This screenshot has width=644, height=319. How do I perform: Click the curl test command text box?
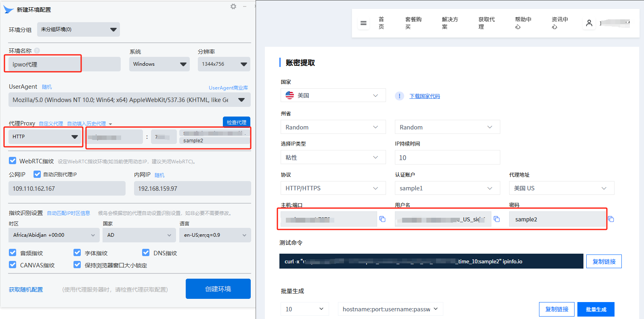pyautogui.click(x=431, y=261)
